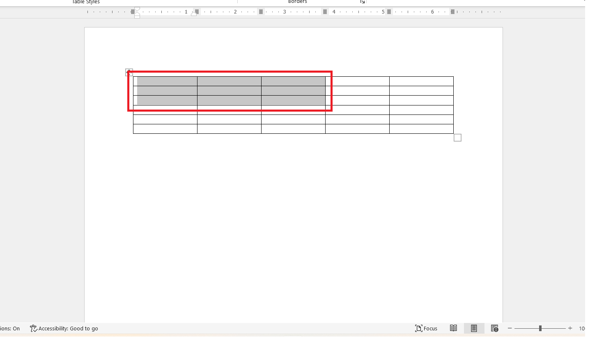Click the bottom-right cell of the table
The height and width of the screenshot is (364, 597).
tap(421, 129)
